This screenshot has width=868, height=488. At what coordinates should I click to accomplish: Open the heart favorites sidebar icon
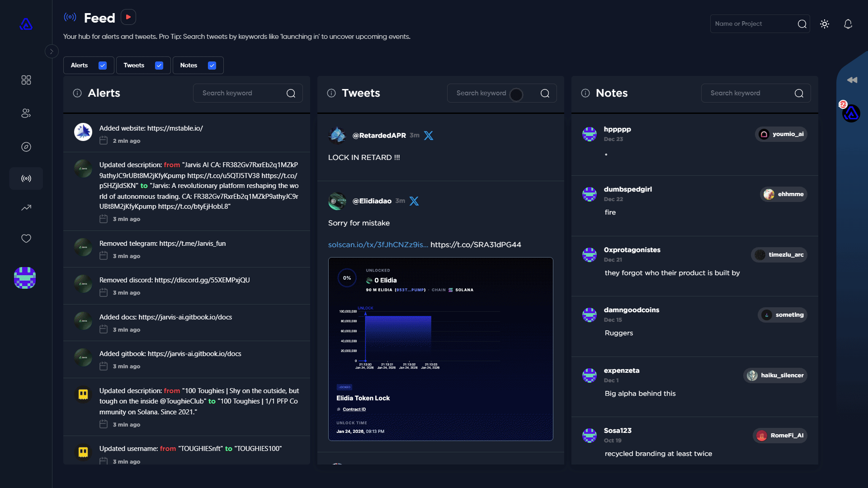[26, 238]
